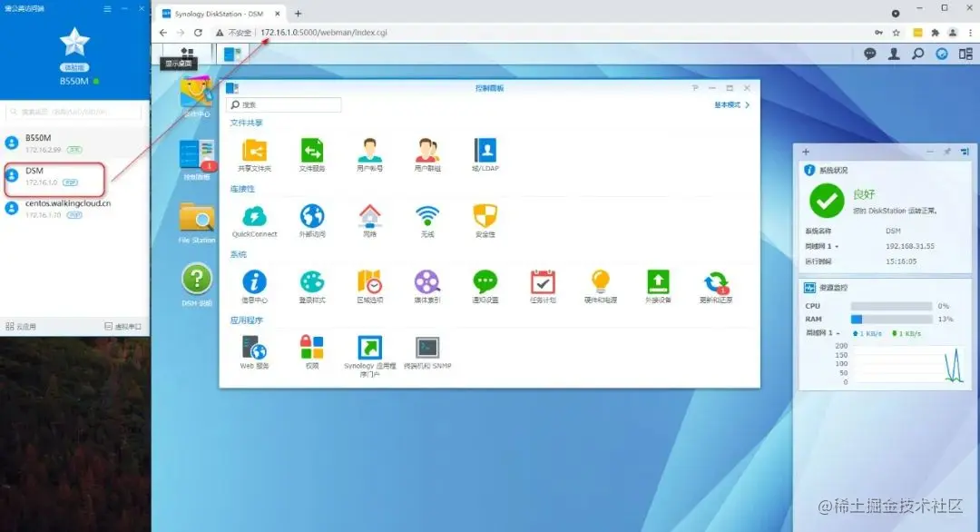Open Privileges (权限) lock icon
Screen dimensions: 980x532
coord(312,349)
